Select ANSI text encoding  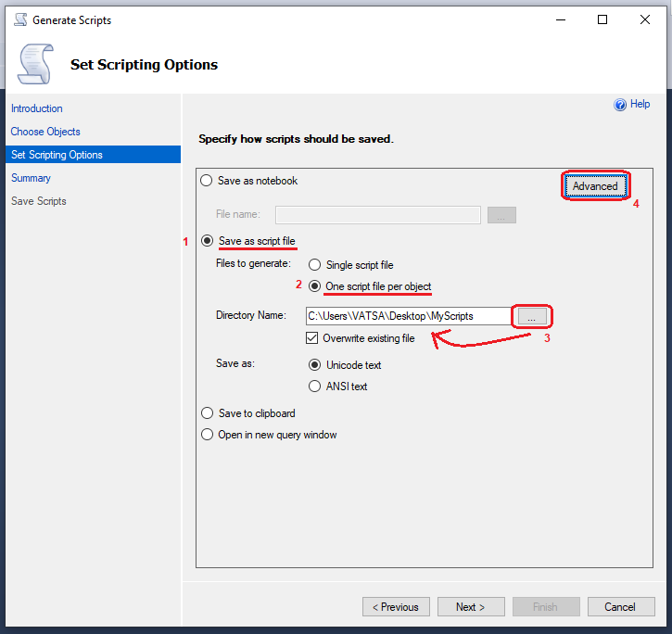(x=315, y=387)
